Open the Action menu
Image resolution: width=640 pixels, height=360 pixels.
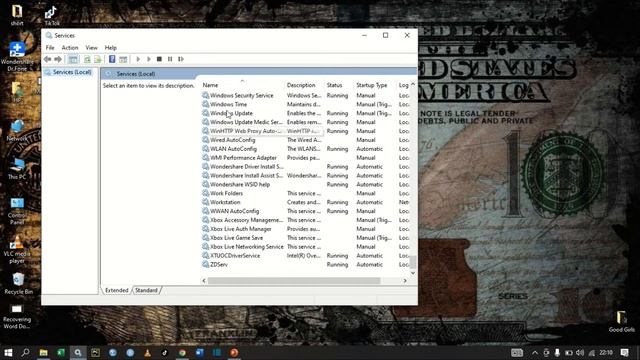click(70, 48)
